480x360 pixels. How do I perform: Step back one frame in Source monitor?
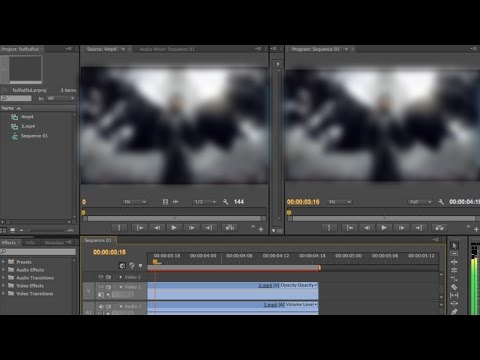pos(157,228)
